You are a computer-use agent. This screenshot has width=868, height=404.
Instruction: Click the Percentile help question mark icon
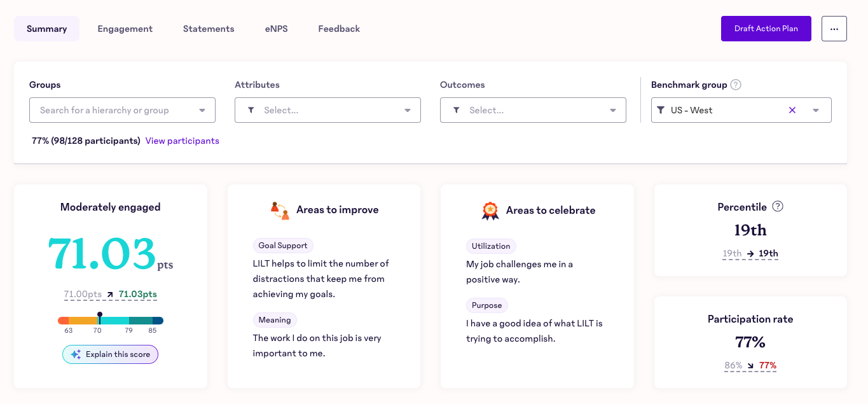(x=778, y=206)
